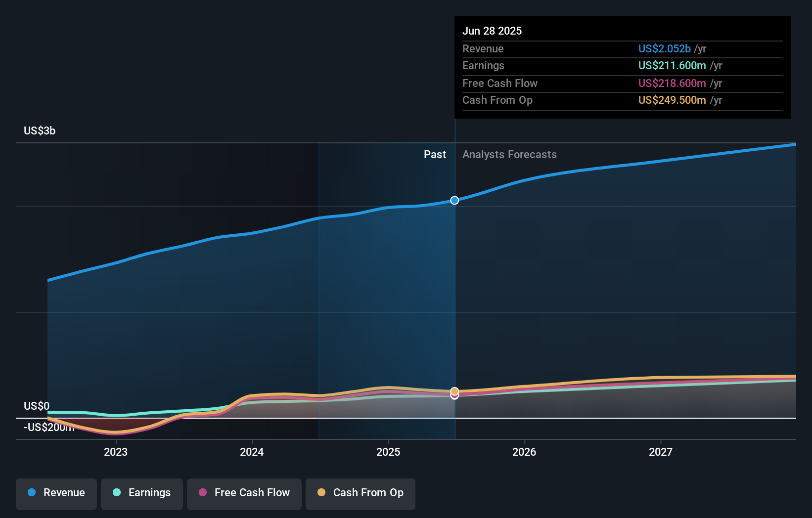812x518 pixels.
Task: Collapse the Cash From Op tooltip row
Action: (497, 100)
